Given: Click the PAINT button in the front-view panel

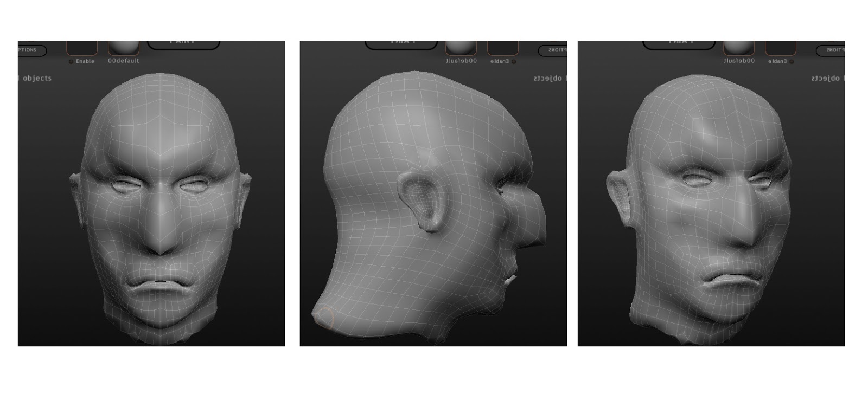Looking at the screenshot, I should 183,44.
